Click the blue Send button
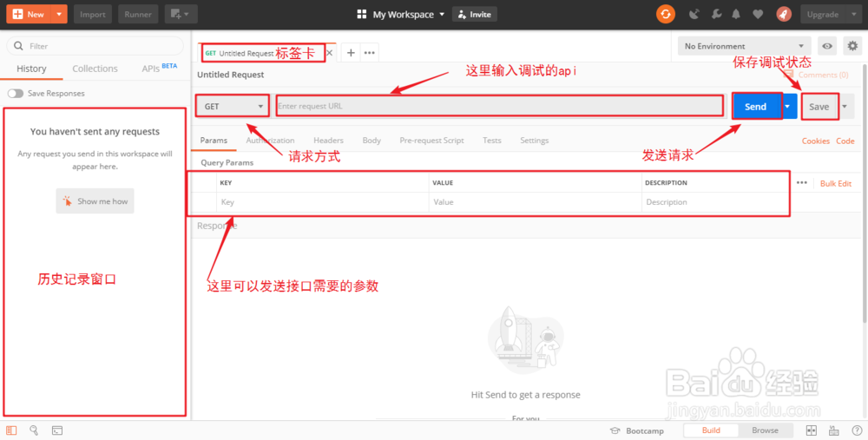This screenshot has width=868, height=440. pyautogui.click(x=755, y=106)
